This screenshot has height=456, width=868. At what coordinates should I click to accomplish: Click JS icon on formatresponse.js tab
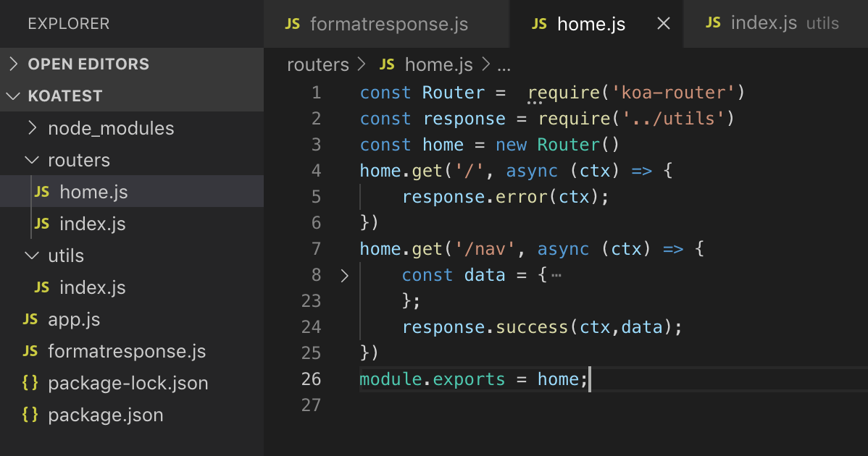pyautogui.click(x=293, y=24)
